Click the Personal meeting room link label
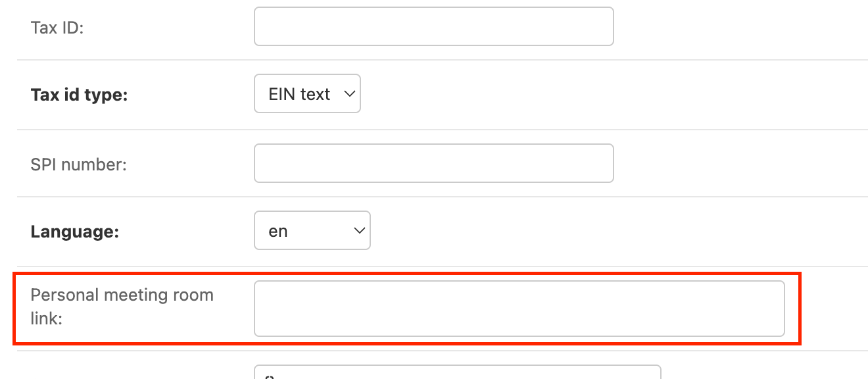Image resolution: width=868 pixels, height=379 pixels. [122, 307]
